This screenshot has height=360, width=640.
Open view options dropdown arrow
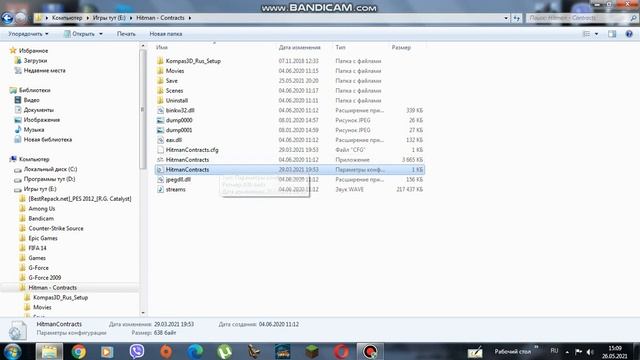click(596, 34)
